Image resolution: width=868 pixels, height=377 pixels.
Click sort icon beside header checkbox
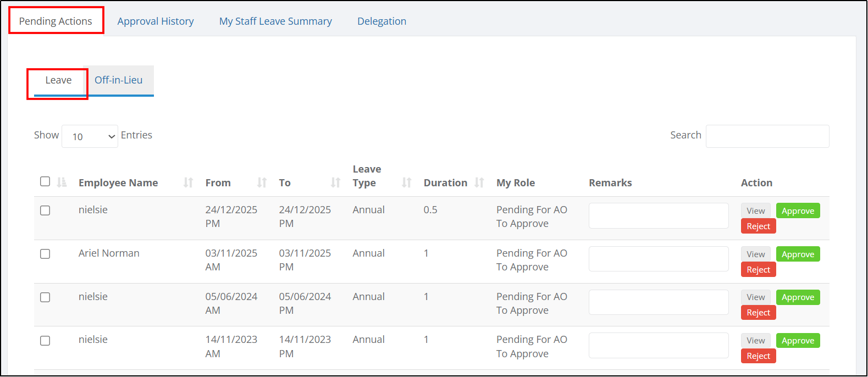click(62, 182)
